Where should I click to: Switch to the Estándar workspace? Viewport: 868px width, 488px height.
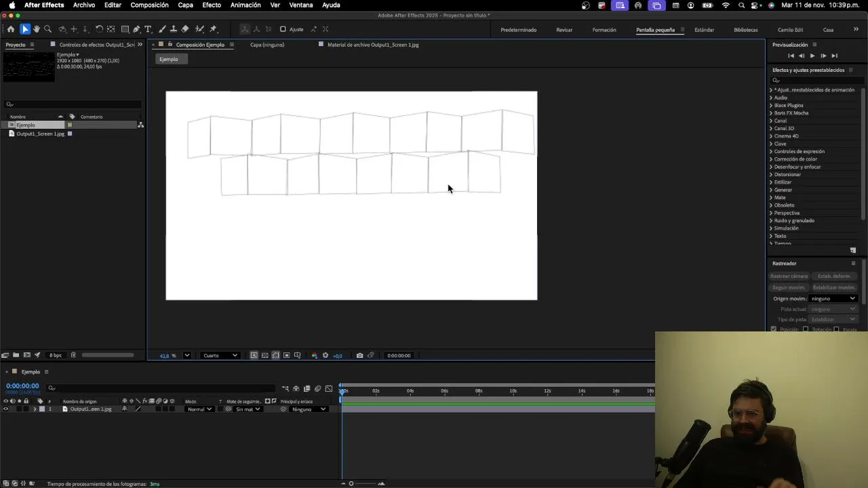[704, 30]
